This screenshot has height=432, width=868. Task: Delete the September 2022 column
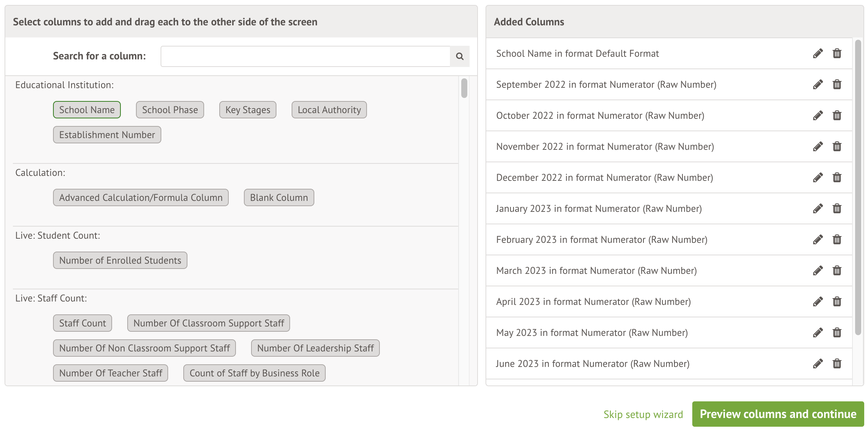point(837,84)
